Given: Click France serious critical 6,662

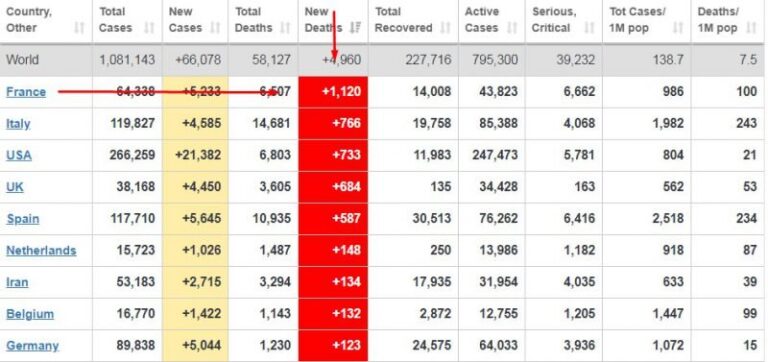Looking at the screenshot, I should click(x=579, y=92).
